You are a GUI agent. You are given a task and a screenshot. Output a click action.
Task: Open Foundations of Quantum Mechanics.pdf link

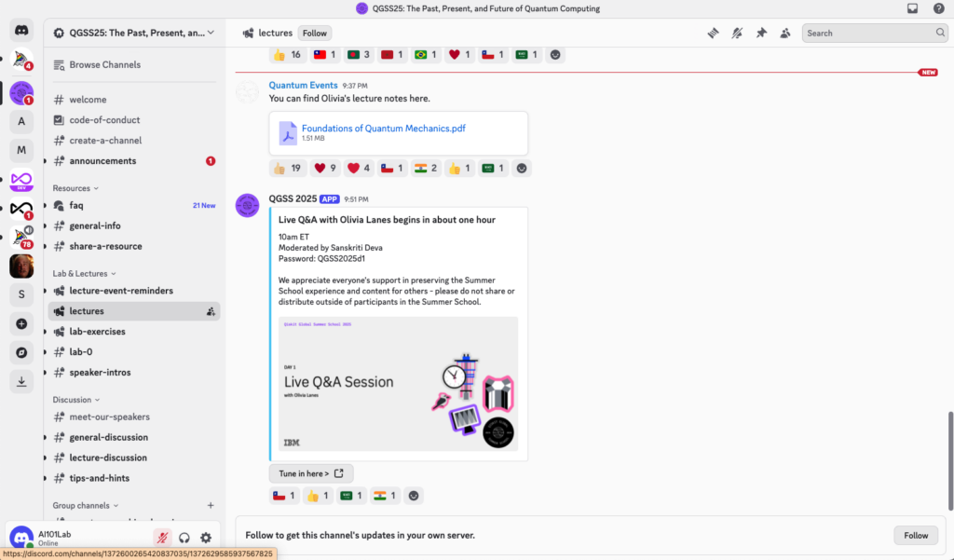(383, 128)
